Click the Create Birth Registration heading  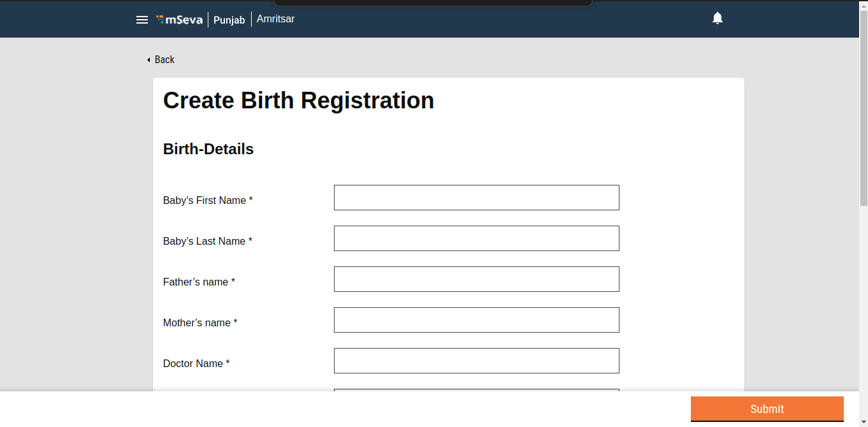[x=298, y=101]
